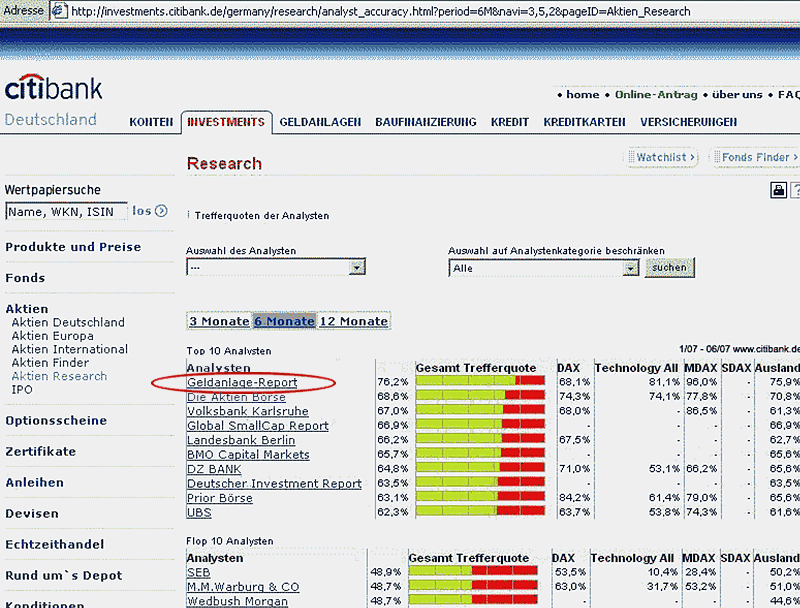Open the Global SmallCap Report link
Screen dimensions: 800x608
pos(258,425)
